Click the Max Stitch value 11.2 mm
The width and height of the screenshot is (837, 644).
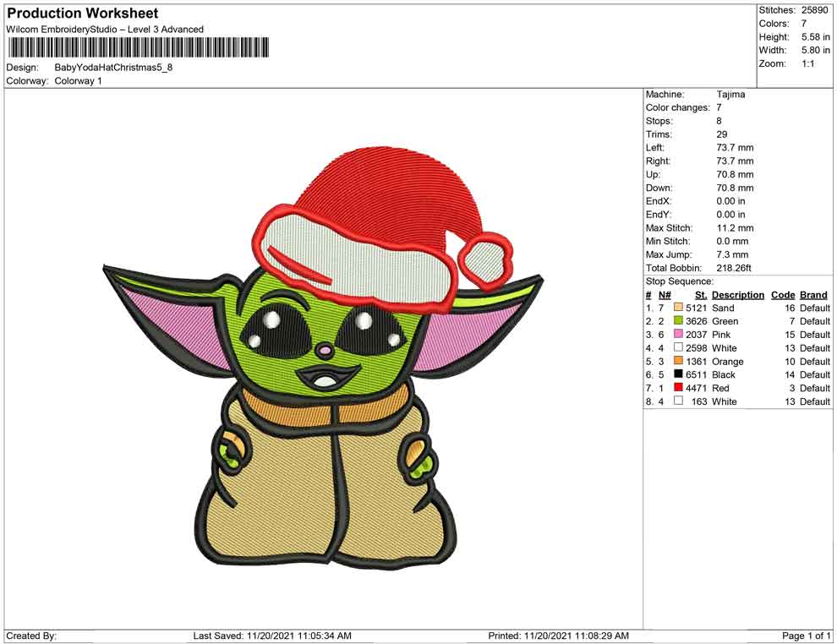tap(735, 228)
